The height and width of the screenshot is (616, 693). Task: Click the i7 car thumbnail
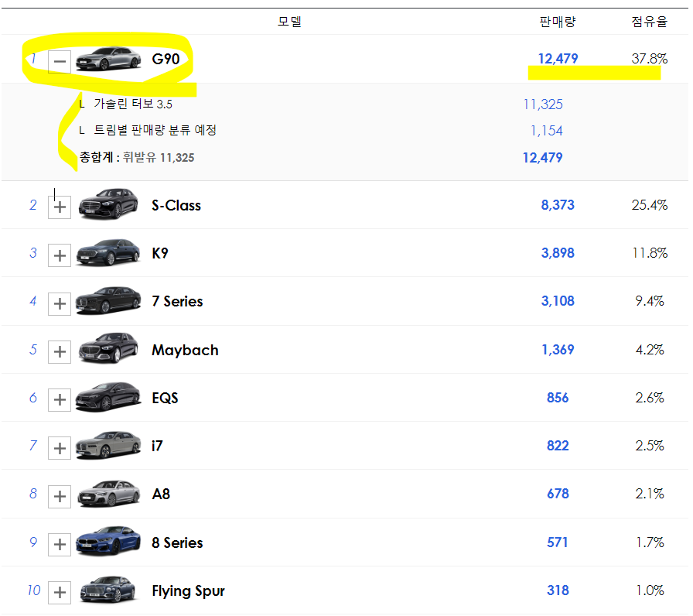108,445
